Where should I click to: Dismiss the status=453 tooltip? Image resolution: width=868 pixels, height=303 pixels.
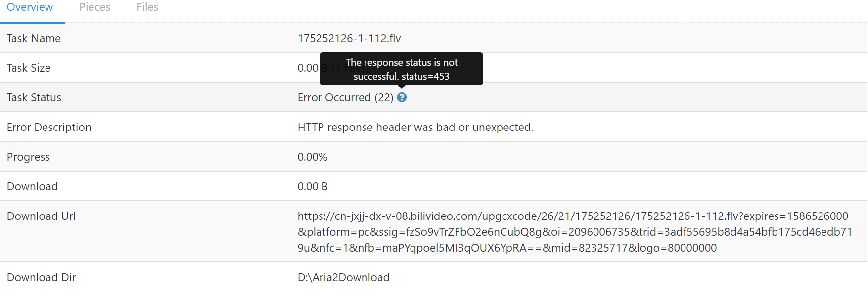[x=402, y=69]
